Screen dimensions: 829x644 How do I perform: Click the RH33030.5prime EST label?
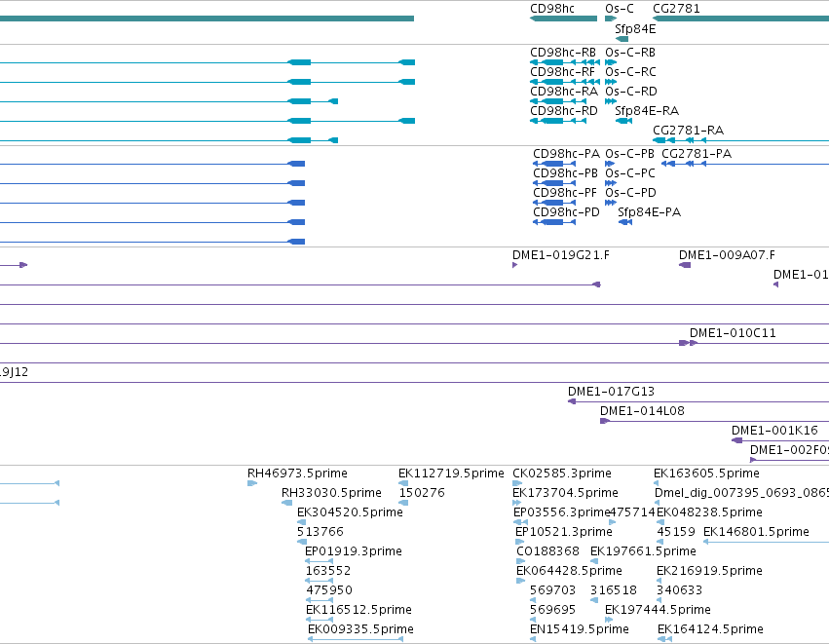(331, 493)
